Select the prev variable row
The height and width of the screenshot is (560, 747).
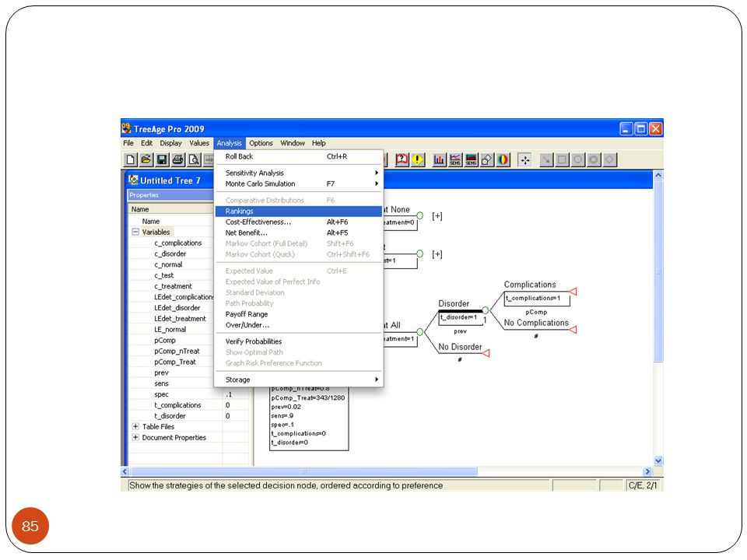click(x=162, y=373)
